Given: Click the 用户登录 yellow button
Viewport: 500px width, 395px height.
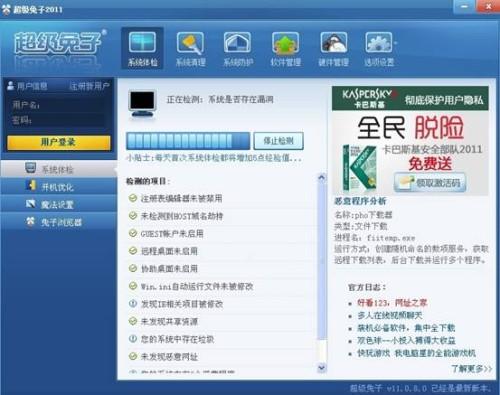Looking at the screenshot, I should point(59,142).
